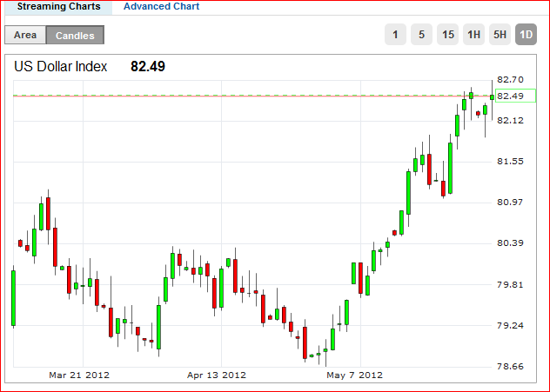
Task: Set the 5 minute timeframe
Action: tap(421, 34)
